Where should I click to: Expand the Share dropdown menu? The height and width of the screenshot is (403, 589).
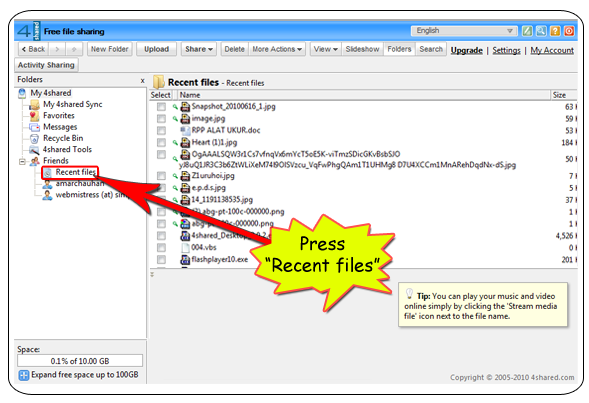click(199, 49)
